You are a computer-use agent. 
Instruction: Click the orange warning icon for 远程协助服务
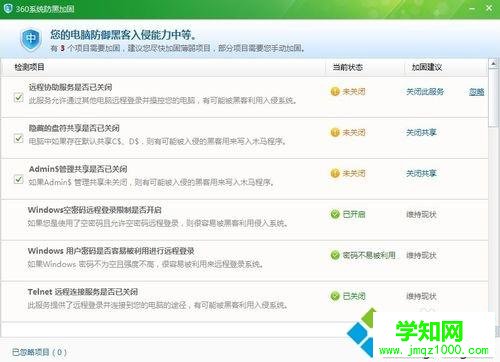point(335,91)
